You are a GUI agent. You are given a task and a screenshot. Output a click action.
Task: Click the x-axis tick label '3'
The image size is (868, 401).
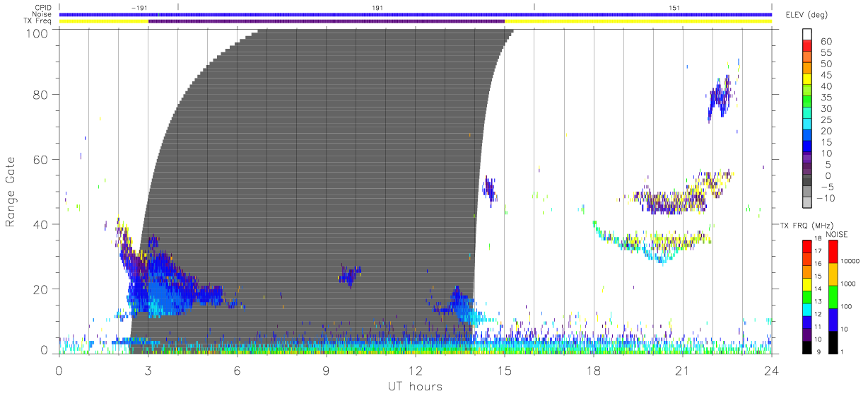148,370
